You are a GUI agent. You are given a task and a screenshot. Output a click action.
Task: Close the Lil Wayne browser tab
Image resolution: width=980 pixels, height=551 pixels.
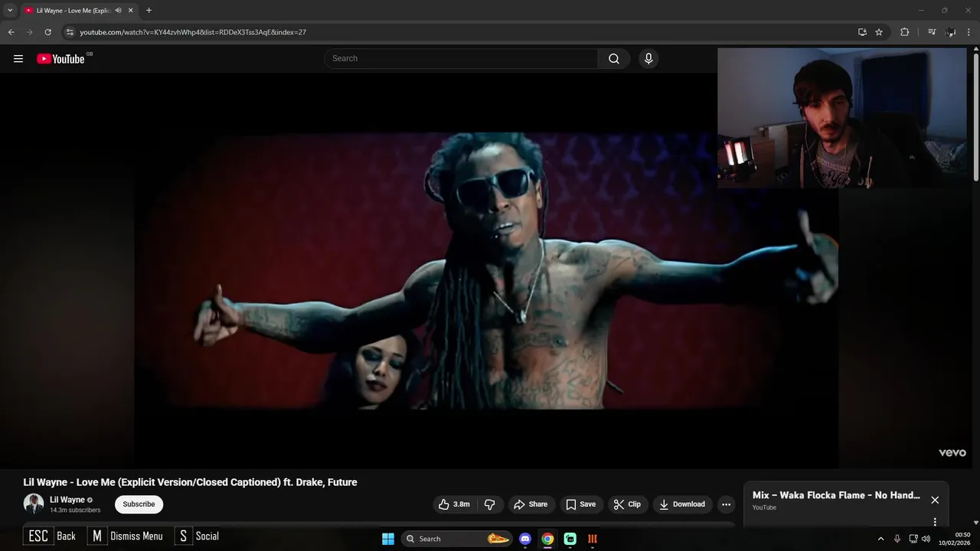click(130, 10)
